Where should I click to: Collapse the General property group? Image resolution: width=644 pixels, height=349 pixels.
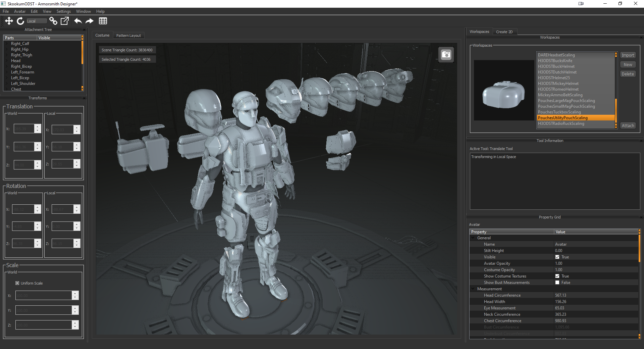pyautogui.click(x=473, y=238)
